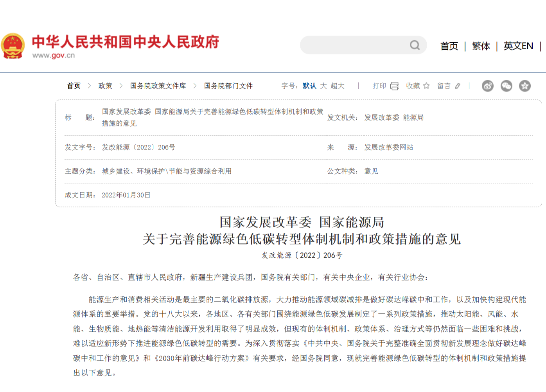Open 政策 breadcrumb link

point(105,86)
